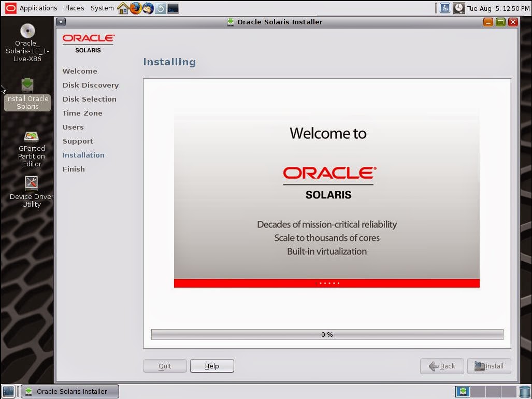Open Help from the installer
This screenshot has height=399, width=532.
coord(212,366)
